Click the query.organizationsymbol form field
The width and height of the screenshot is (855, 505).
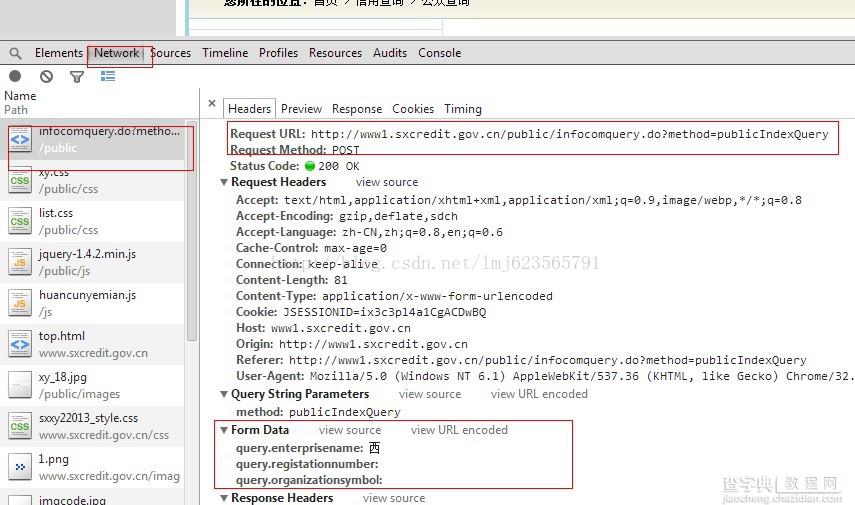click(309, 480)
